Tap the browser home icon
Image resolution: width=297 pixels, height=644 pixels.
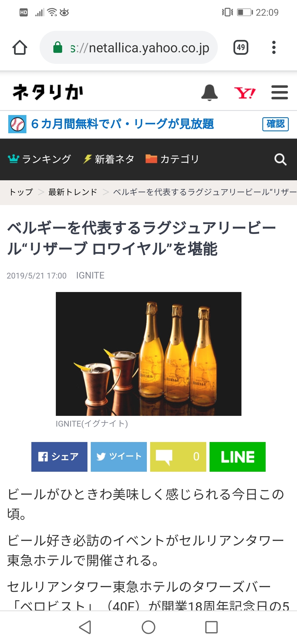tap(20, 48)
